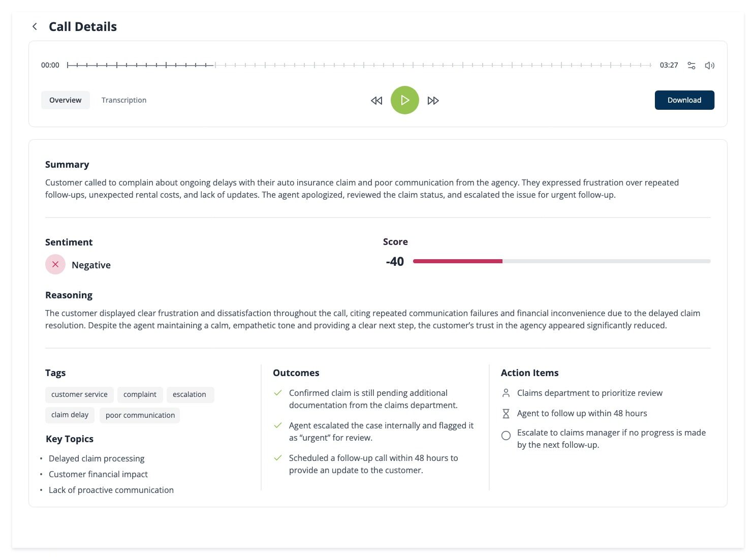Switch to the Transcription tab

pos(124,100)
